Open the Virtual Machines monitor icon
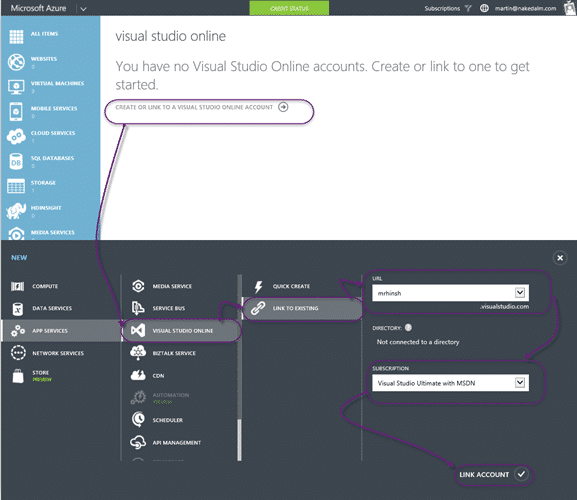Viewport: 577px width, 500px height. coord(16,87)
